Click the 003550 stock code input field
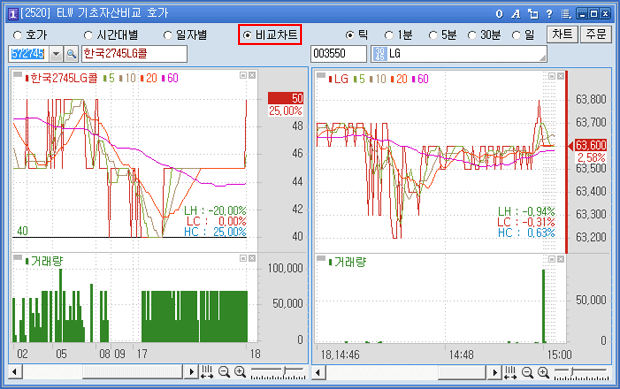Screen dimensions: 620x389 (338, 54)
